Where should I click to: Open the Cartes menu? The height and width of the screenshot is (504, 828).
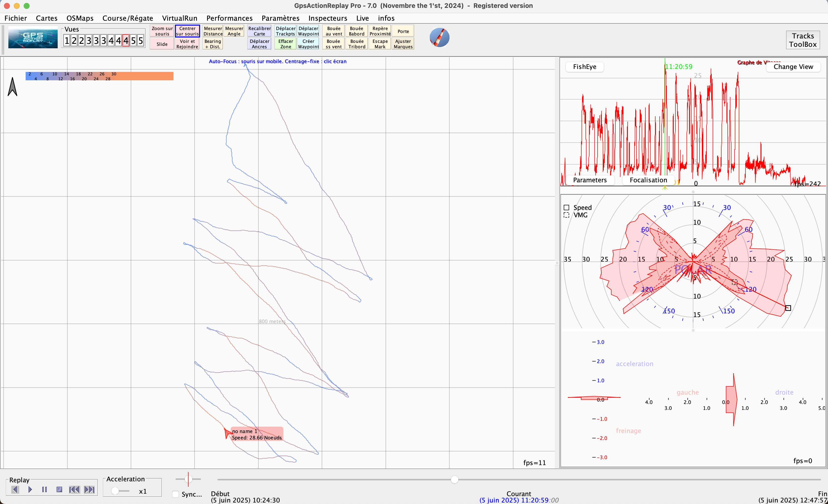47,18
